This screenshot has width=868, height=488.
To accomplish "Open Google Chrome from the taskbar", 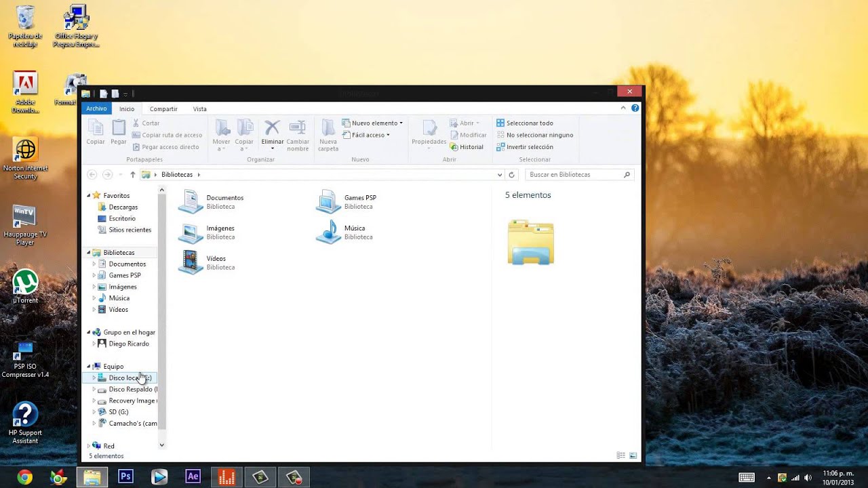I will coord(25,476).
